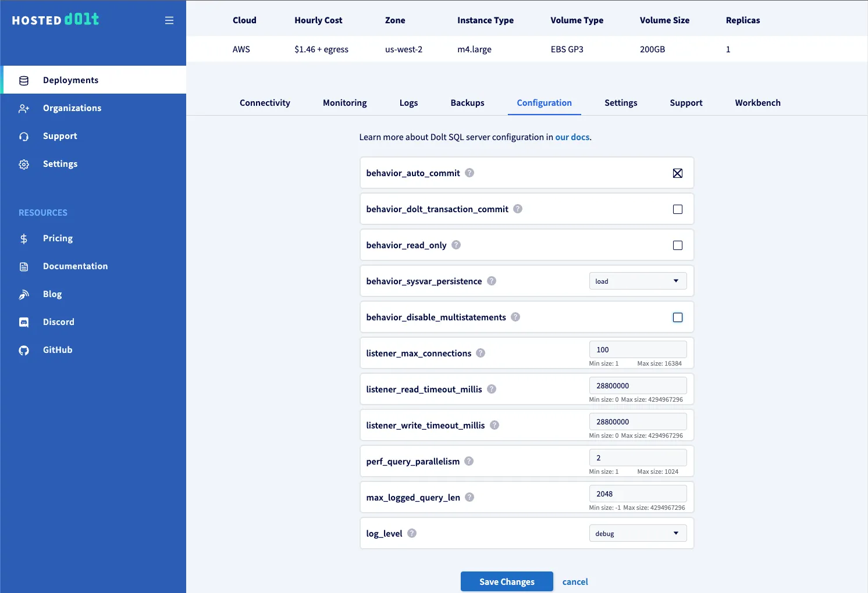Click the Pricing dollar icon
The image size is (868, 593).
tap(23, 238)
